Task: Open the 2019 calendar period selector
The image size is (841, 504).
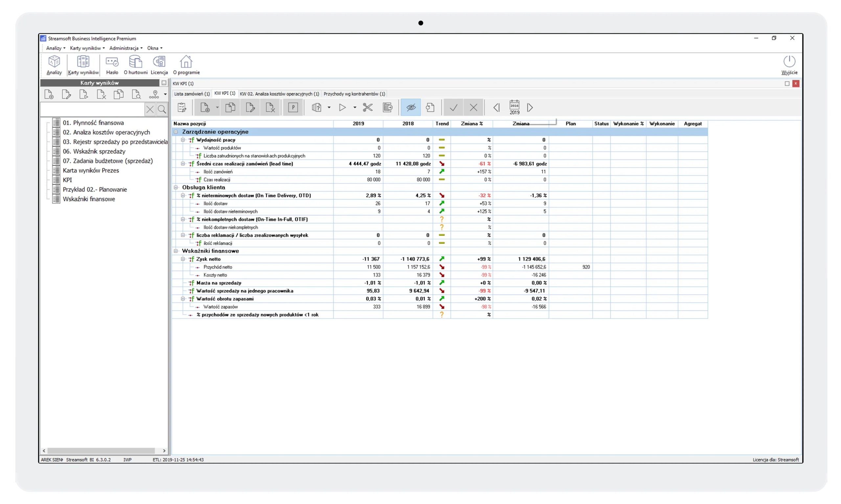Action: [514, 107]
